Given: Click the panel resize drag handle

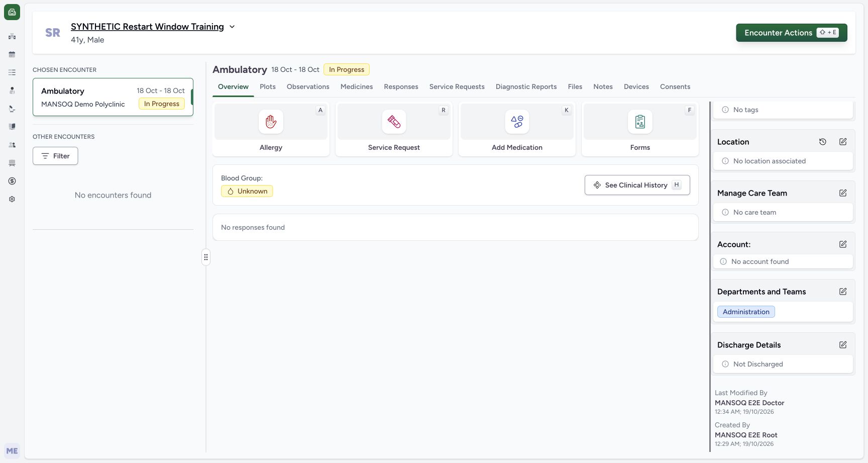Looking at the screenshot, I should click(x=206, y=257).
